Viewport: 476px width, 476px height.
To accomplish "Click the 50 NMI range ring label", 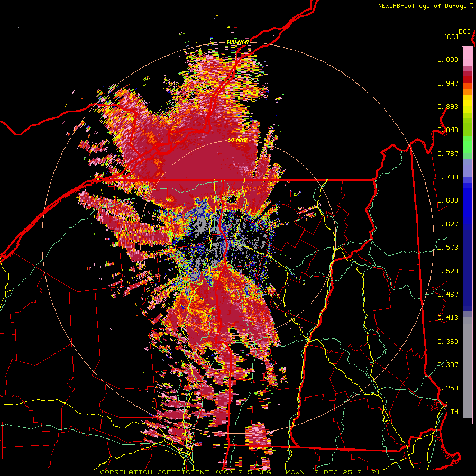I will click(x=237, y=140).
